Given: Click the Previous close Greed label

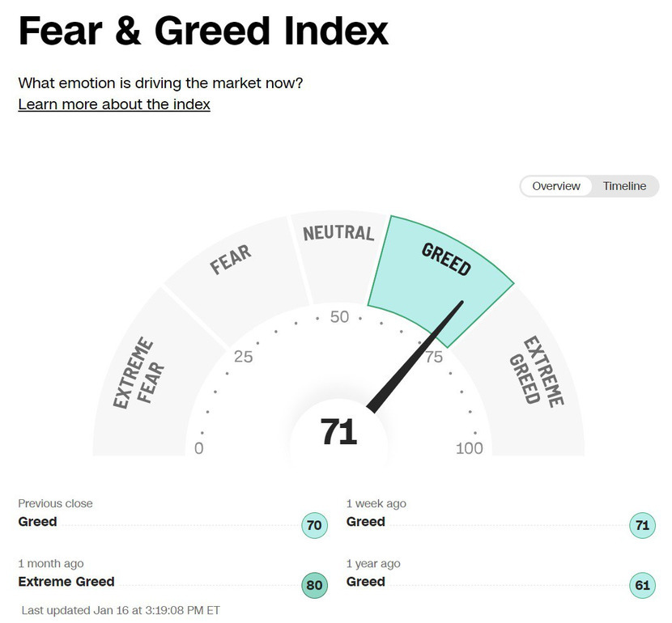Looking at the screenshot, I should (x=38, y=522).
